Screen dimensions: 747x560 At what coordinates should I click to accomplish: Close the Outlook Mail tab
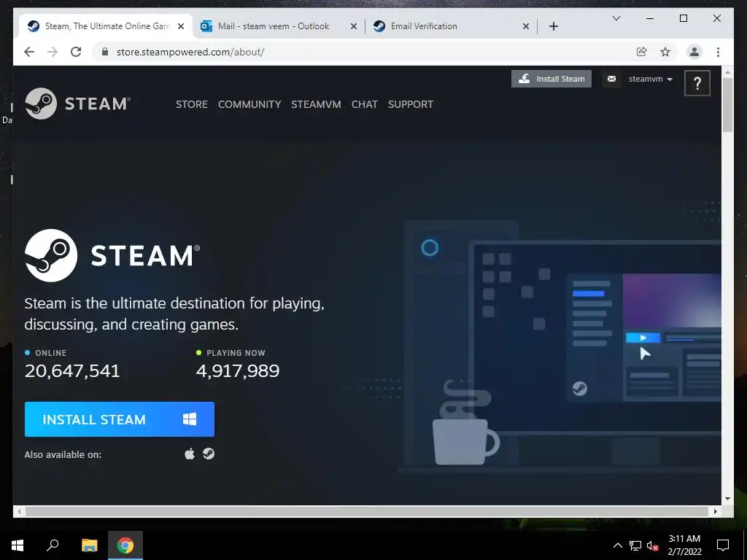pos(354,26)
